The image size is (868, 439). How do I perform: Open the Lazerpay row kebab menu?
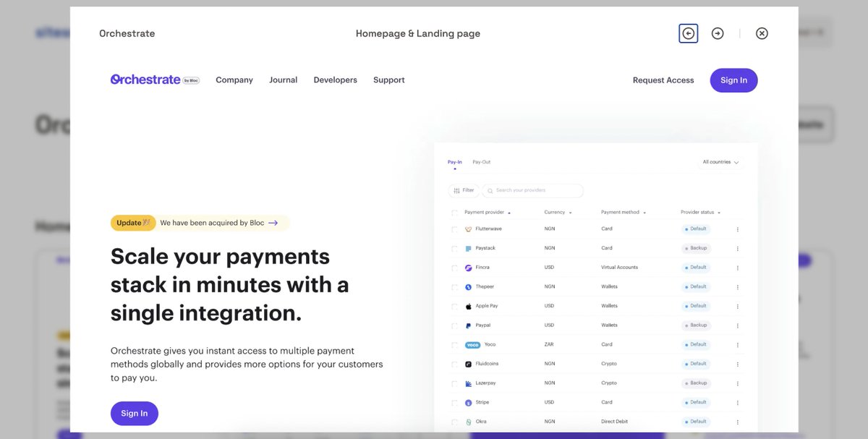pyautogui.click(x=738, y=383)
